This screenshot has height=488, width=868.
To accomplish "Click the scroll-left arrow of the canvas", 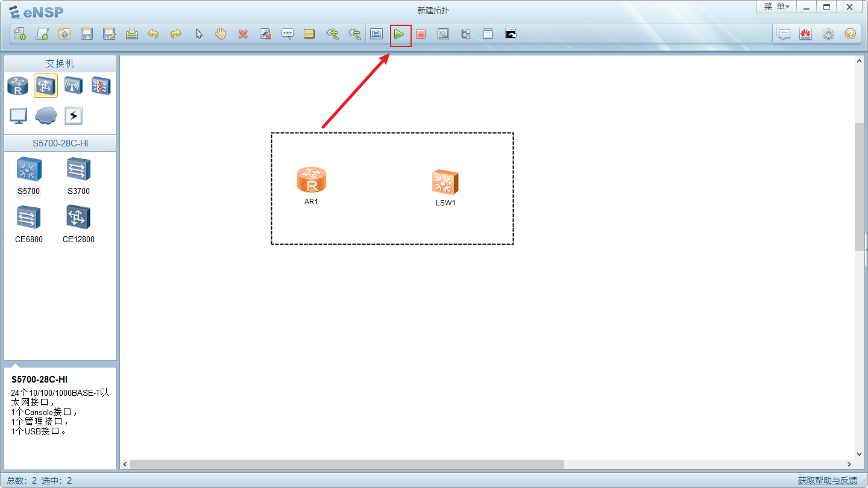I will [125, 464].
